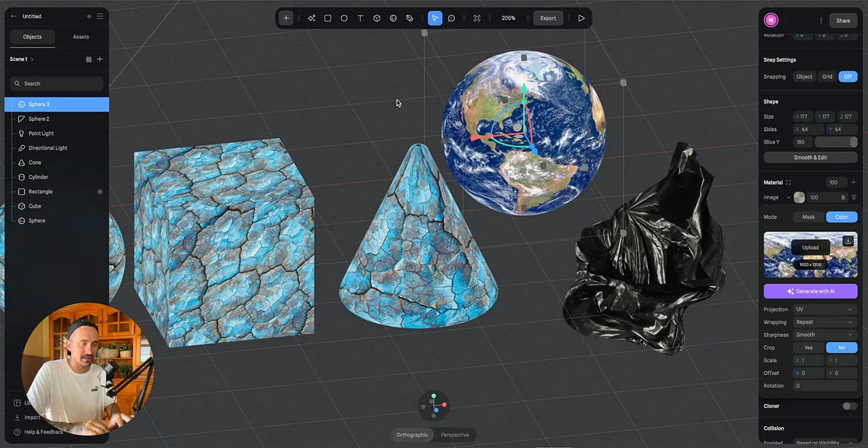This screenshot has width=868, height=448.
Task: Open the scene grid view icon
Action: pyautogui.click(x=89, y=59)
